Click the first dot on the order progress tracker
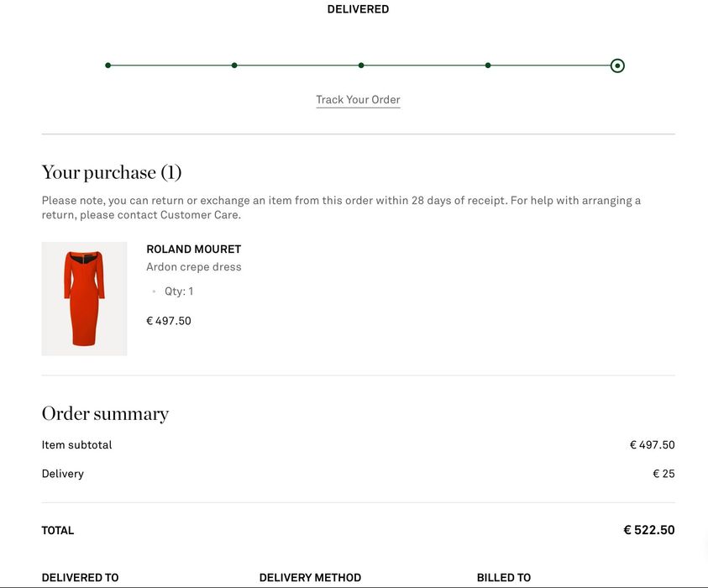Image resolution: width=708 pixels, height=588 pixels. pos(108,66)
